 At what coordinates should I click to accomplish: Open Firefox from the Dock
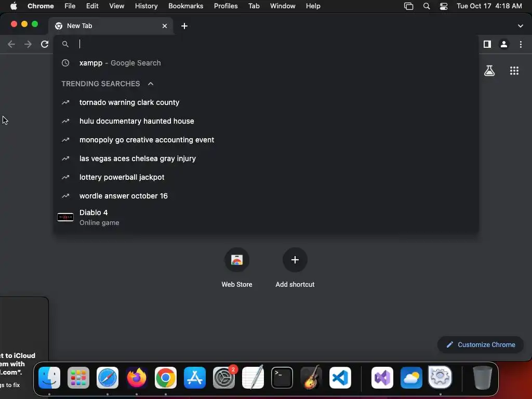[137, 378]
